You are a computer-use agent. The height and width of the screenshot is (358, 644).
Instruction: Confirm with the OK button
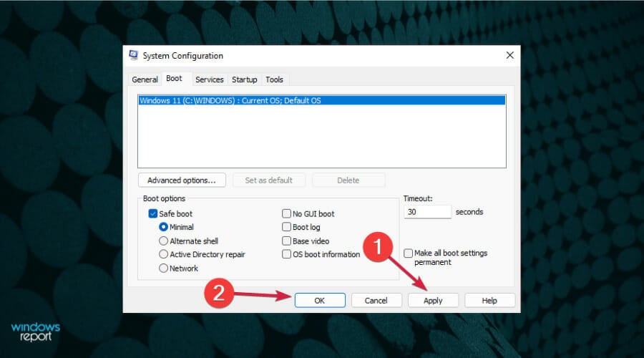[x=320, y=301]
